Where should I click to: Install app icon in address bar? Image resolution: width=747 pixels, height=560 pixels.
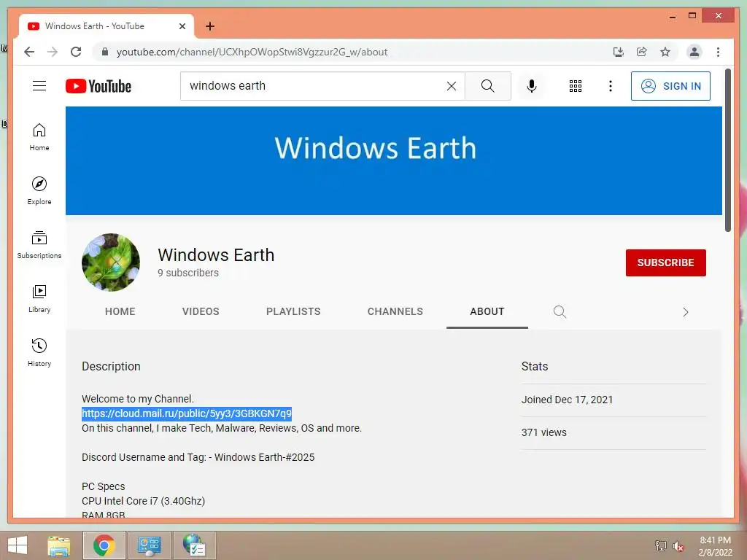pyautogui.click(x=619, y=52)
